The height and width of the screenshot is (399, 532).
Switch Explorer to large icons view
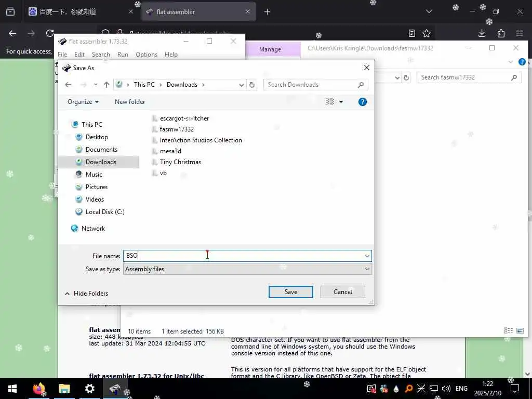pyautogui.click(x=520, y=330)
